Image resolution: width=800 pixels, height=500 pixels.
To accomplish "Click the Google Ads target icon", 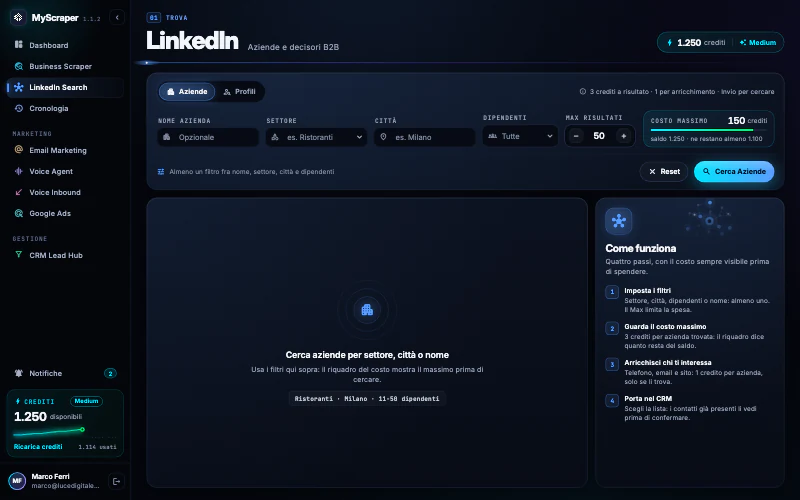I will click(19, 213).
